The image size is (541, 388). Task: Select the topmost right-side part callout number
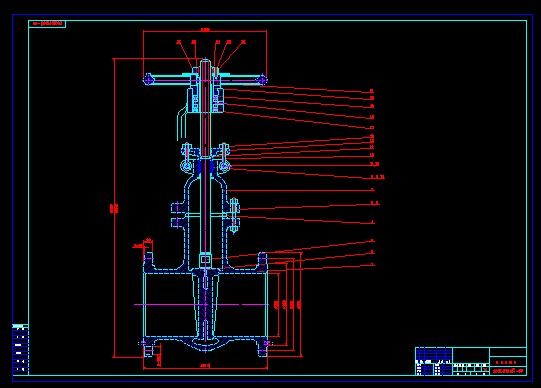[372, 91]
